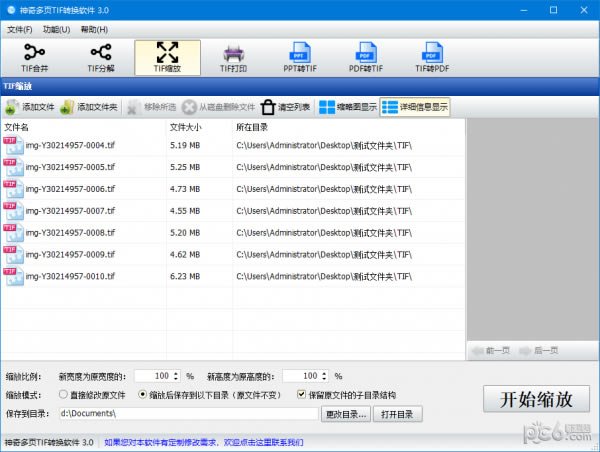Click TIF icon of img-Y30214957-0005.tif

point(13,167)
